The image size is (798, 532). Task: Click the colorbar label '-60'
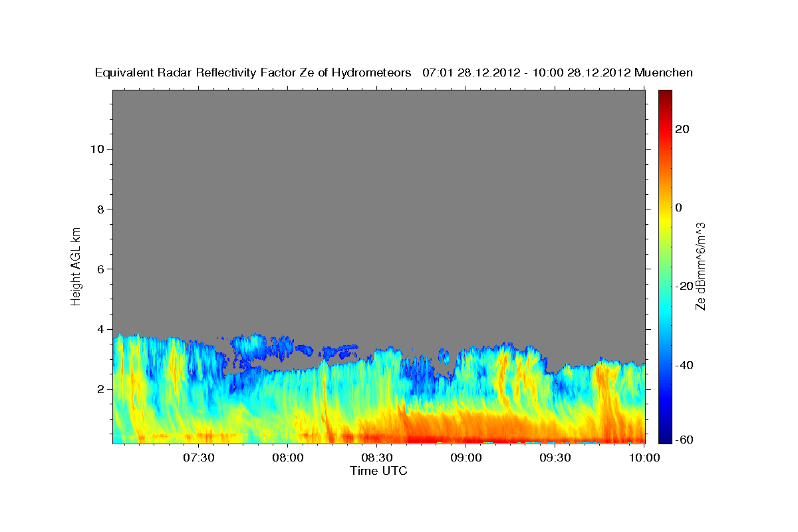684,439
